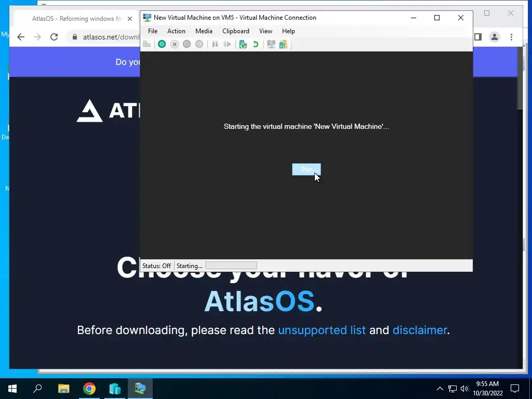The width and height of the screenshot is (532, 399).
Task: Open the View menu
Action: pyautogui.click(x=265, y=31)
